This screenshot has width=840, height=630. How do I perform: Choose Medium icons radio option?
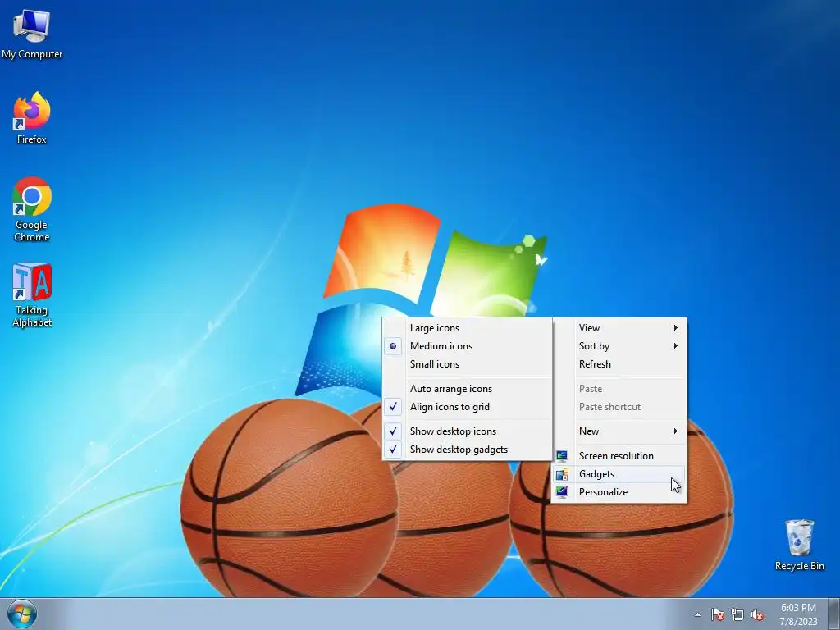click(x=467, y=346)
